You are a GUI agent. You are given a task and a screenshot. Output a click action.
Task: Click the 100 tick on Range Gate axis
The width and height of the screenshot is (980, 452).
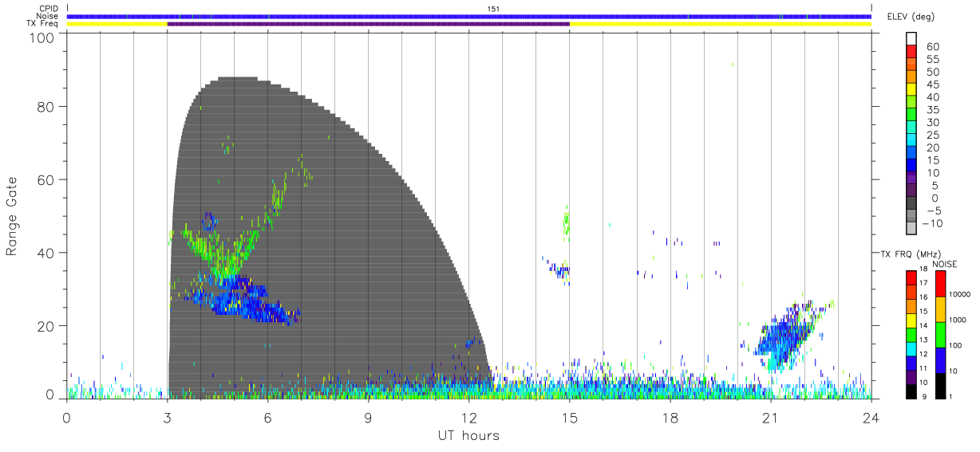41,37
